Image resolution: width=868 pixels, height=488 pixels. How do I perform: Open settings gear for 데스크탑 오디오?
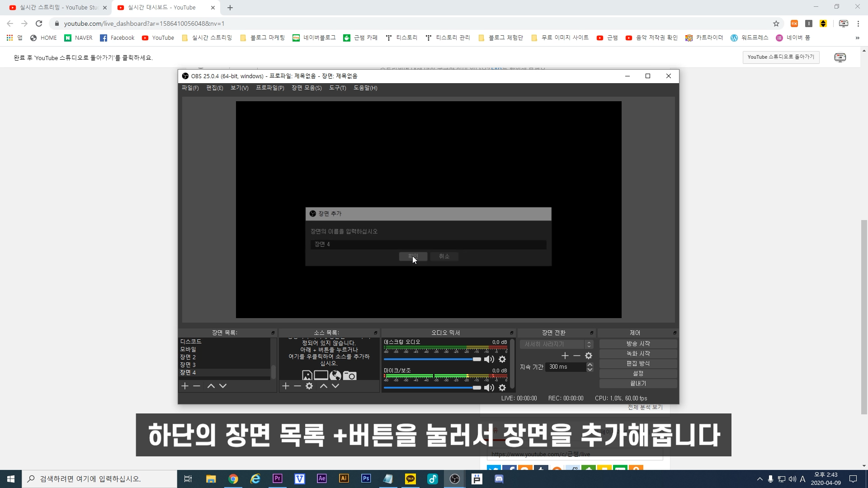(x=502, y=359)
